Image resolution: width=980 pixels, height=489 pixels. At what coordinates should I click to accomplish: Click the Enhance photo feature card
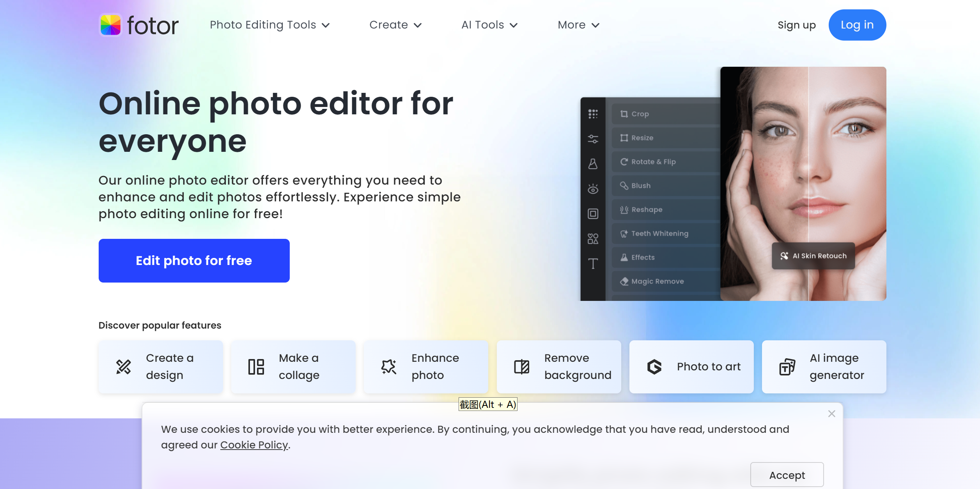point(425,366)
